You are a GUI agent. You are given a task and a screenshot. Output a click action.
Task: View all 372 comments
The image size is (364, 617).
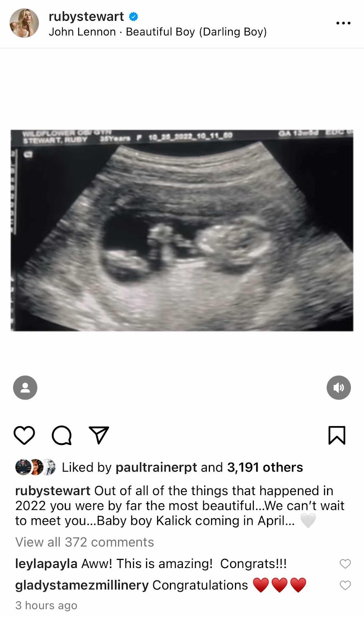[x=84, y=542]
